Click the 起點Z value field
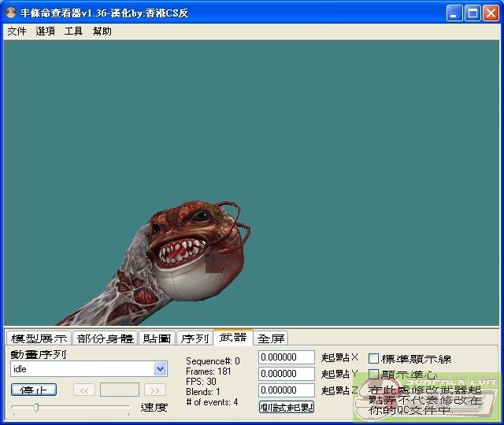The height and width of the screenshot is (425, 504). [x=287, y=390]
